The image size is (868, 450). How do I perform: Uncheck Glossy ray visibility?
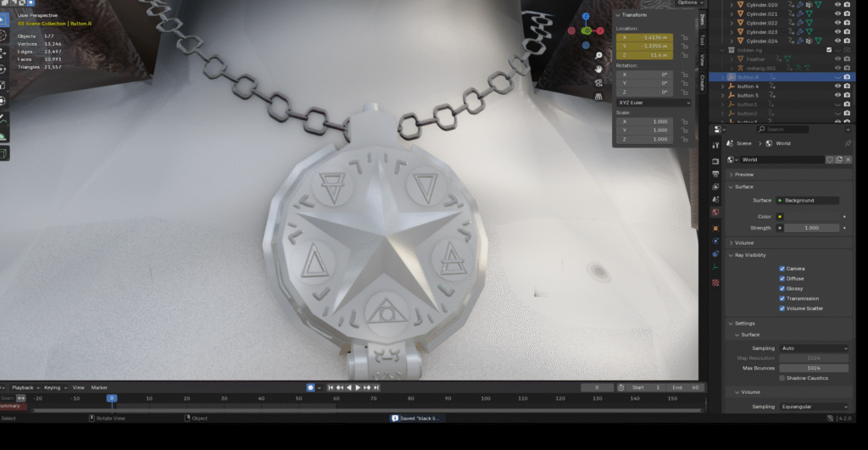pos(782,288)
